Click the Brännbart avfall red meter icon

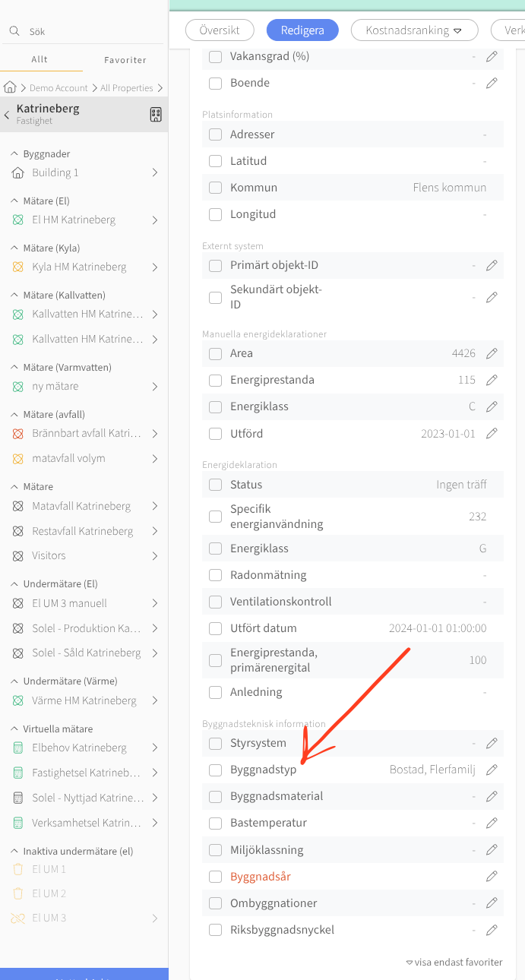click(x=18, y=434)
